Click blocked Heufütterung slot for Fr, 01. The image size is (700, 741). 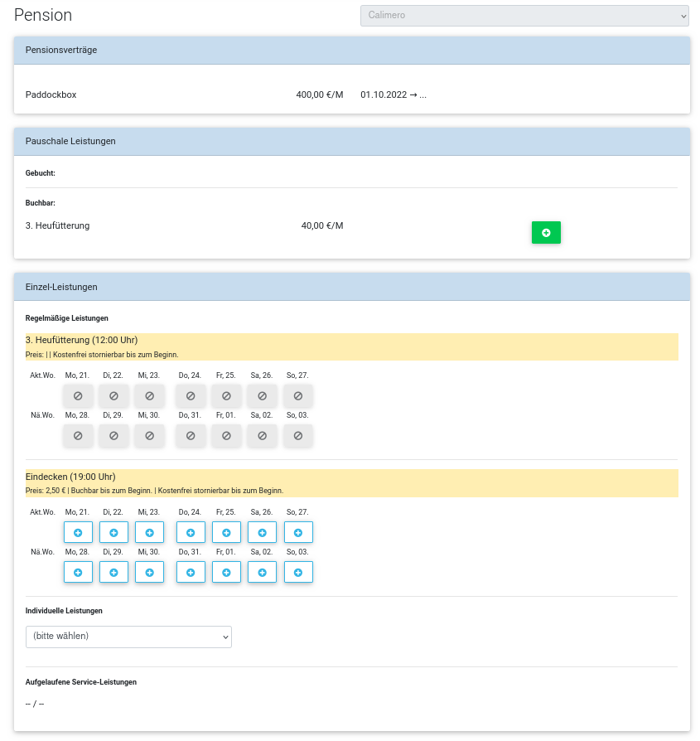(226, 435)
